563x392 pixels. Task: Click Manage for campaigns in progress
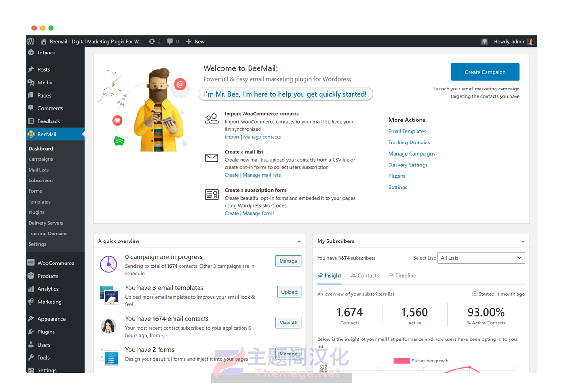tap(288, 261)
